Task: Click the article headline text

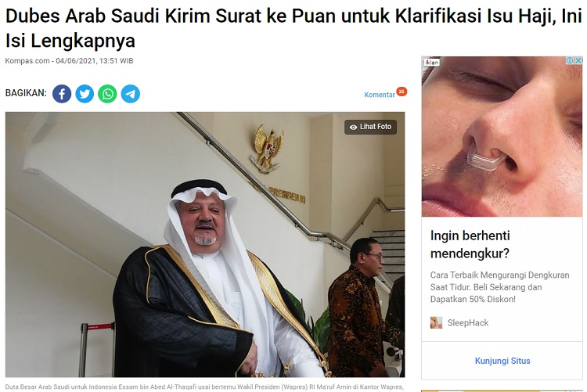Action: pos(293,28)
